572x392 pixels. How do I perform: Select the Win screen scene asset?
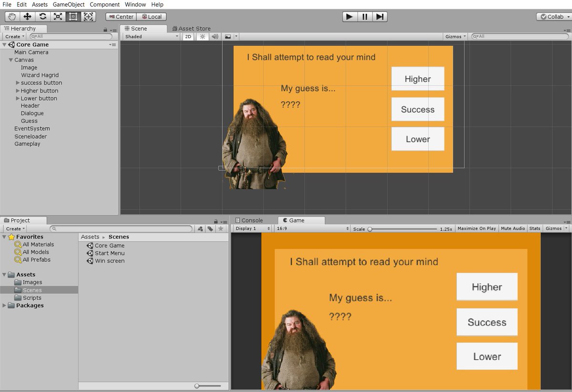(105, 261)
